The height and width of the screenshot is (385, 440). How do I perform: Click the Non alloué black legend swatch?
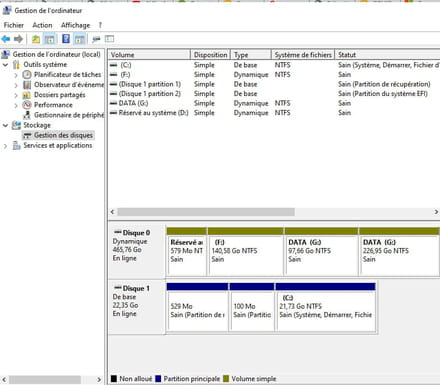pyautogui.click(x=114, y=379)
